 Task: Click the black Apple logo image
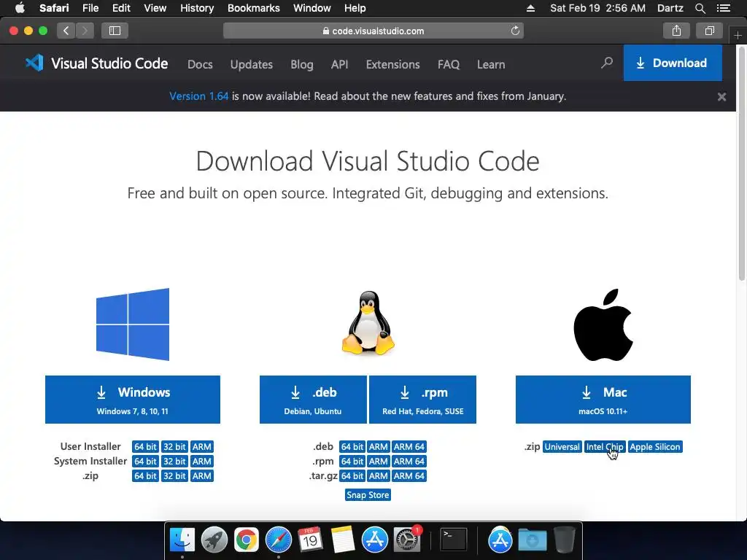point(603,324)
